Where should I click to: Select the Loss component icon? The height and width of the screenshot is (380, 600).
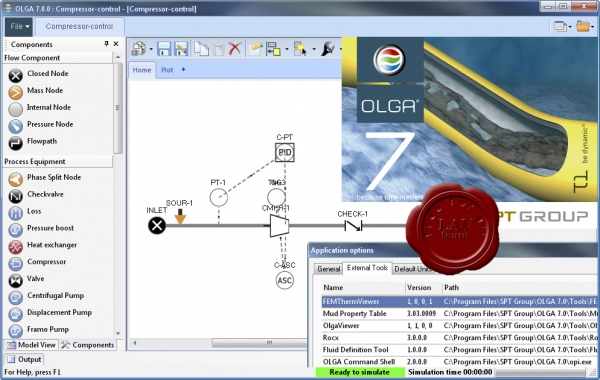[16, 213]
